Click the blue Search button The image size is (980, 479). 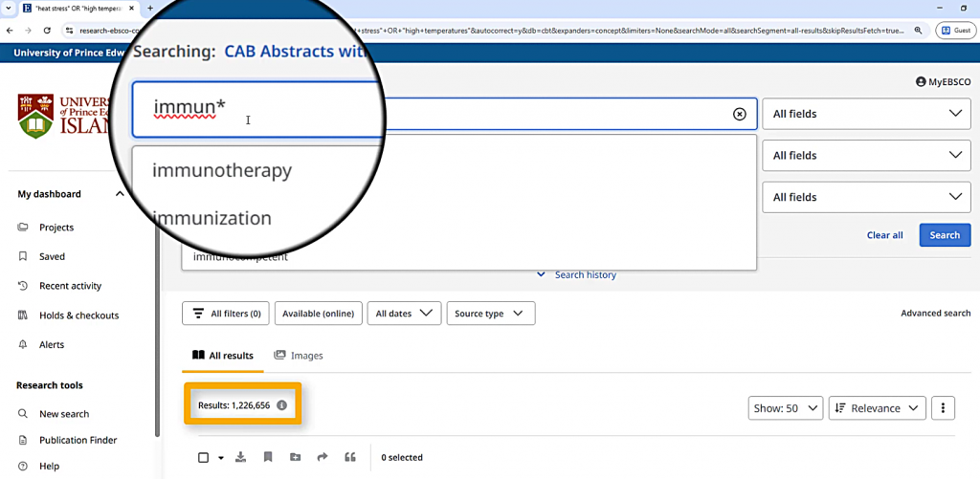945,235
